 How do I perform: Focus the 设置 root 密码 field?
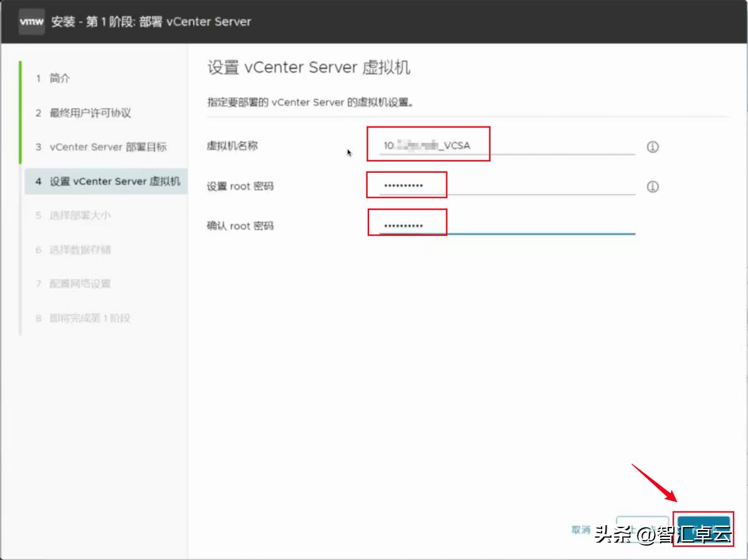click(x=507, y=186)
